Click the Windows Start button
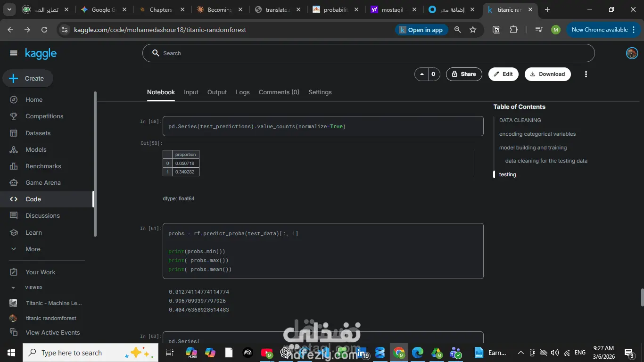 pyautogui.click(x=11, y=353)
